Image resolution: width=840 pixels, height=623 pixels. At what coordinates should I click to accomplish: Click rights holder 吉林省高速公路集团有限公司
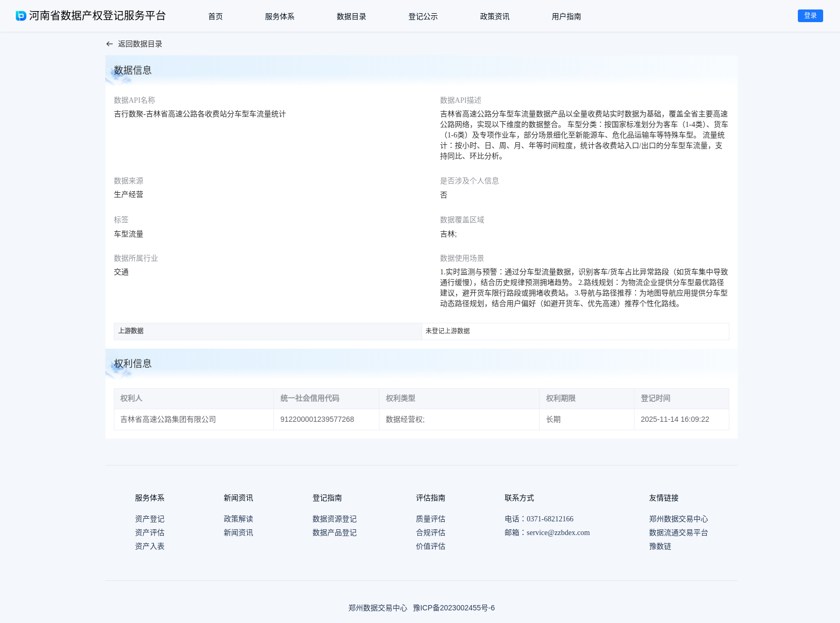(x=168, y=419)
